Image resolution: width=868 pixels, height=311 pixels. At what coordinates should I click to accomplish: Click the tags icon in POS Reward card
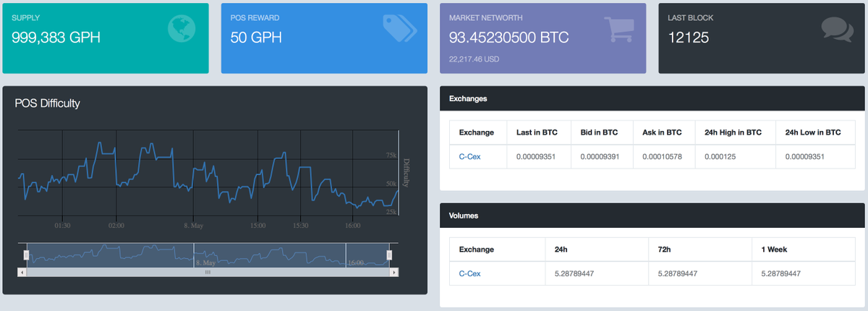tap(400, 29)
